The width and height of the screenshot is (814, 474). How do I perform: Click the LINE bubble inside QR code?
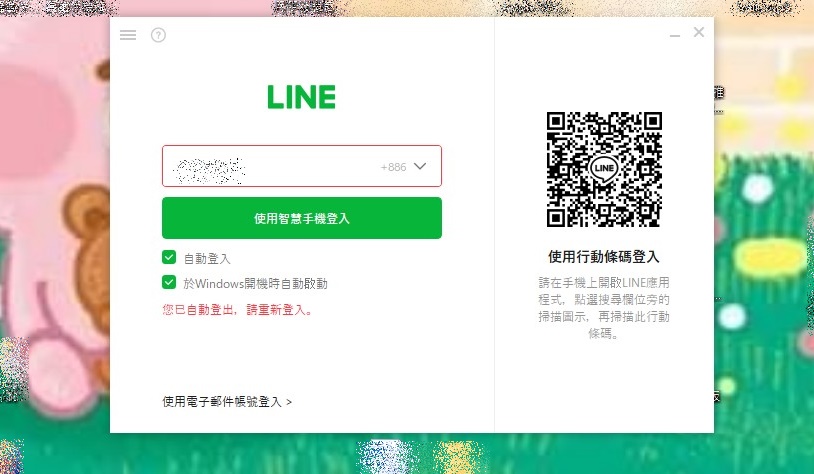point(604,168)
